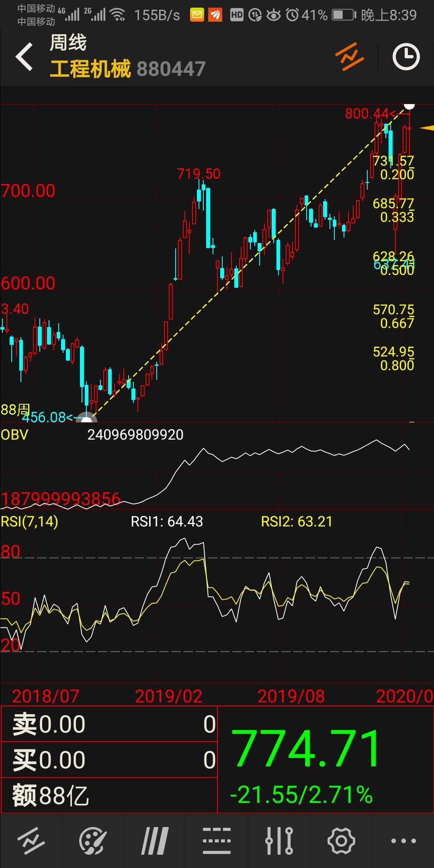Screen dimensions: 434x868
Task: Tap the 卖0.00 sell row
Action: click(109, 724)
